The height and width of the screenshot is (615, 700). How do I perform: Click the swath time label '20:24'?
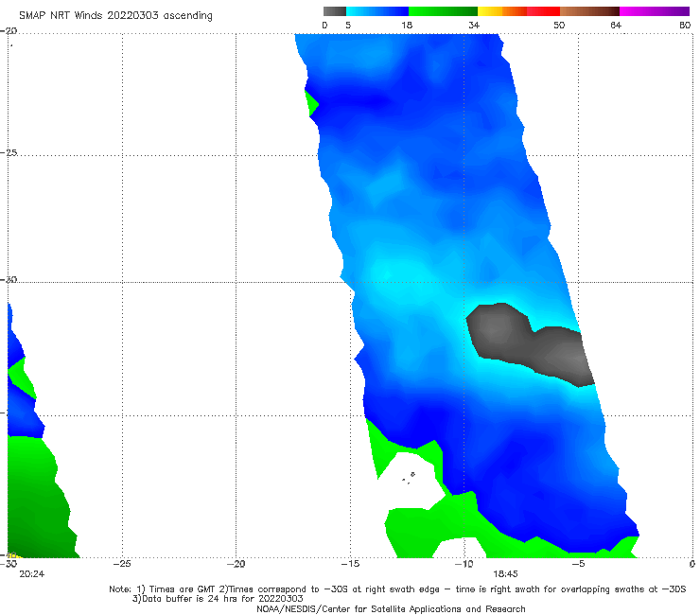click(x=32, y=574)
